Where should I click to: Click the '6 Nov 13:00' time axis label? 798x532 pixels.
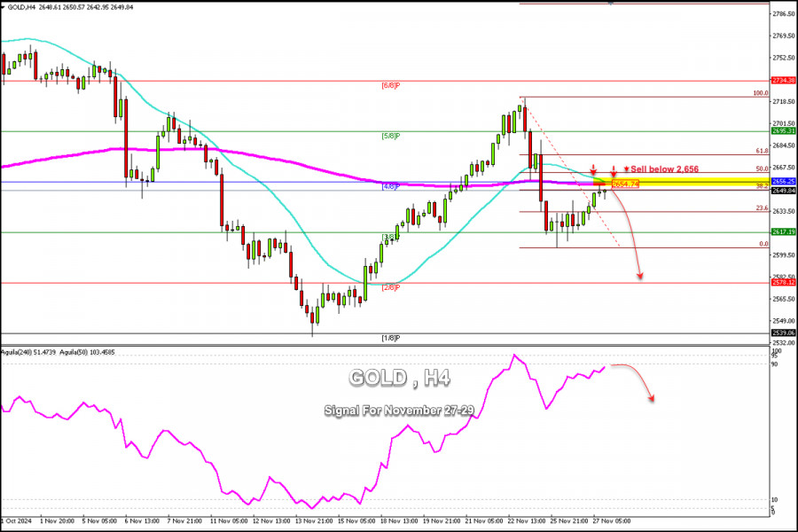tap(142, 520)
